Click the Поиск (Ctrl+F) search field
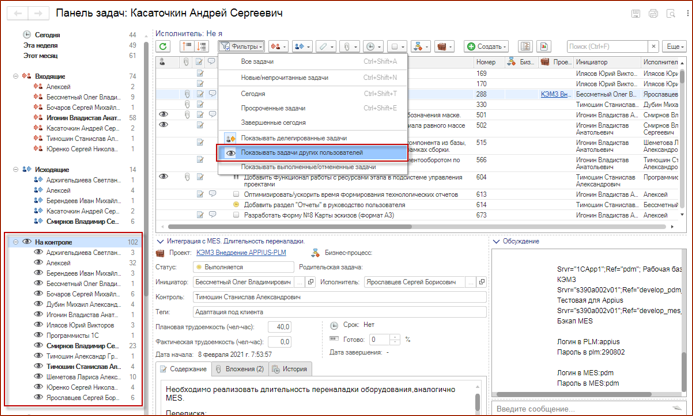The image size is (693, 416). click(x=608, y=46)
